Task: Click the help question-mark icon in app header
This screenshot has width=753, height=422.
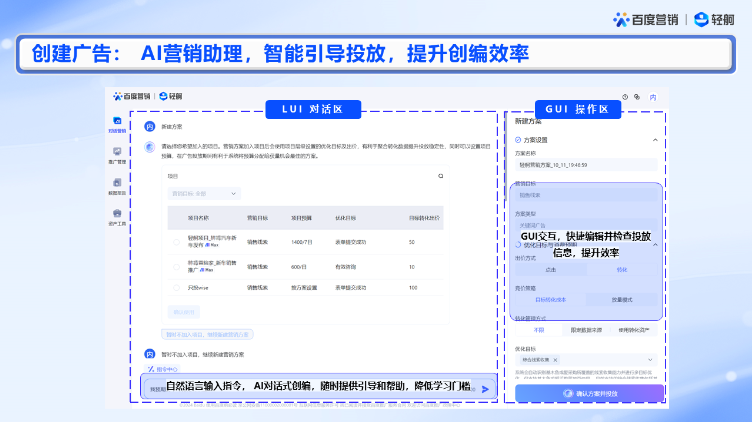Action: point(625,97)
